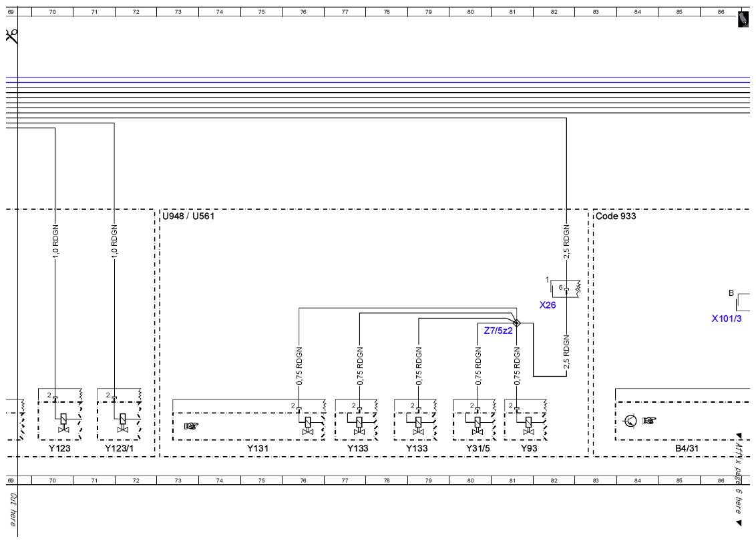756x543 pixels.
Task: Click column 82 in the bottom ruler
Action: point(554,480)
